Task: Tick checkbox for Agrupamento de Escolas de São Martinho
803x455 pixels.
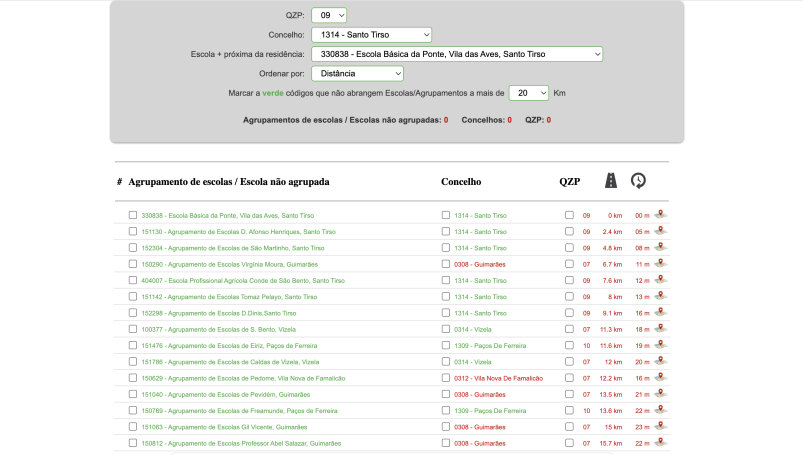Action: tap(133, 248)
